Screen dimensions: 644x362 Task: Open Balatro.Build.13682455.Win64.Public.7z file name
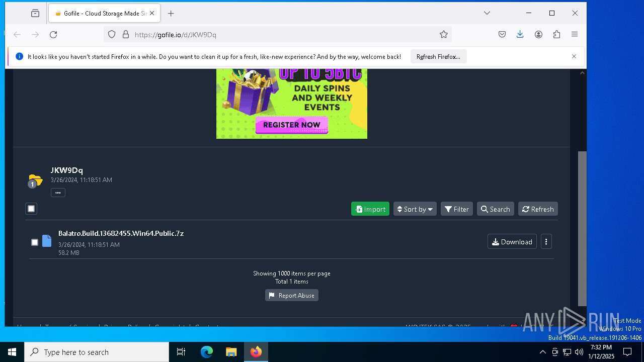121,233
